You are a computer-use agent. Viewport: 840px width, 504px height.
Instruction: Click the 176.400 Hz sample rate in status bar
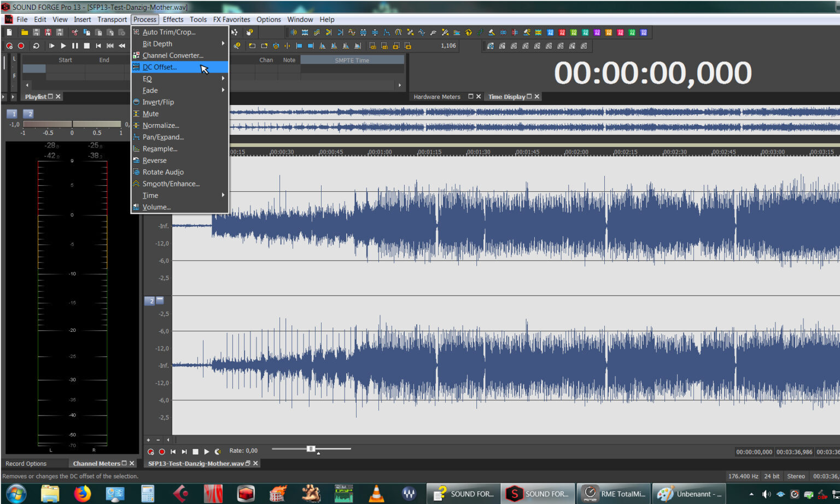click(x=743, y=476)
